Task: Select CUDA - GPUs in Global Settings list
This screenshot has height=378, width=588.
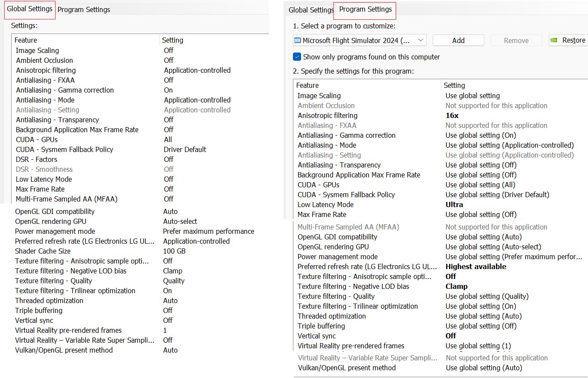Action: point(37,139)
